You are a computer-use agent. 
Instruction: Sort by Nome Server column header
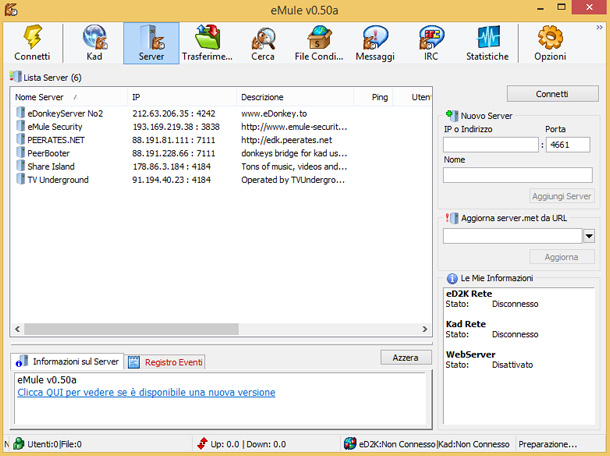69,97
